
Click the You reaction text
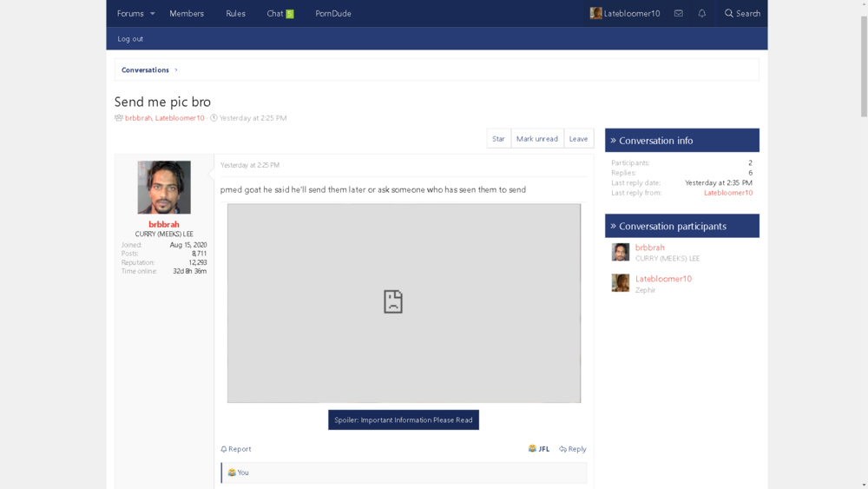click(243, 472)
